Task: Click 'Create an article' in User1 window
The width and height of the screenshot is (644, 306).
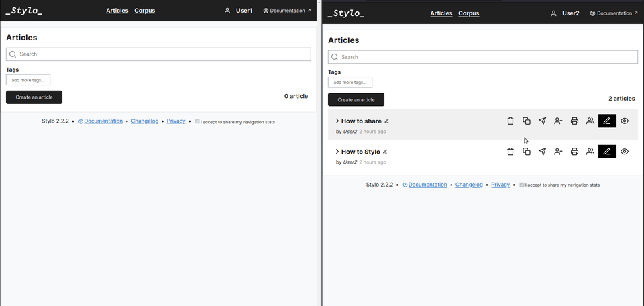Action: (34, 97)
